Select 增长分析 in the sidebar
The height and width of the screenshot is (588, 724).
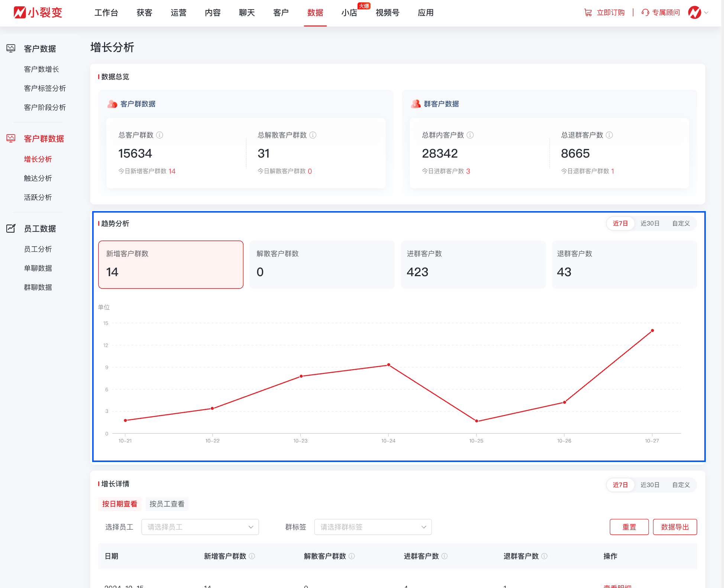38,159
